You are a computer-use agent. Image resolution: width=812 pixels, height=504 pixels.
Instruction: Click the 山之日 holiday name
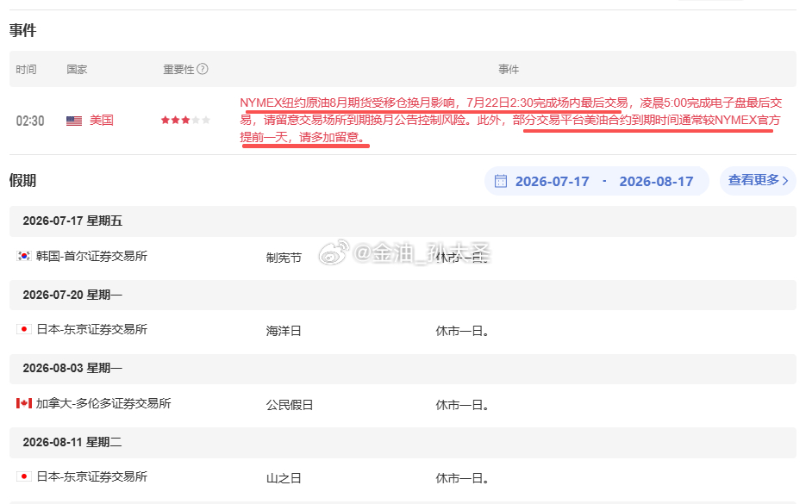[284, 479]
